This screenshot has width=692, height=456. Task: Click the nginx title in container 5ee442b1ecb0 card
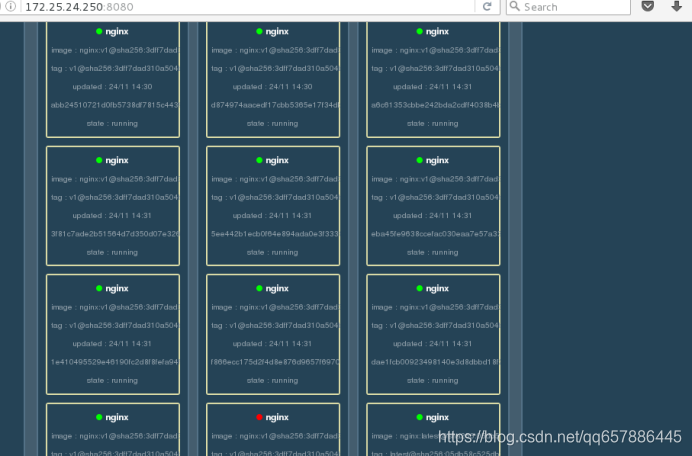(x=277, y=161)
